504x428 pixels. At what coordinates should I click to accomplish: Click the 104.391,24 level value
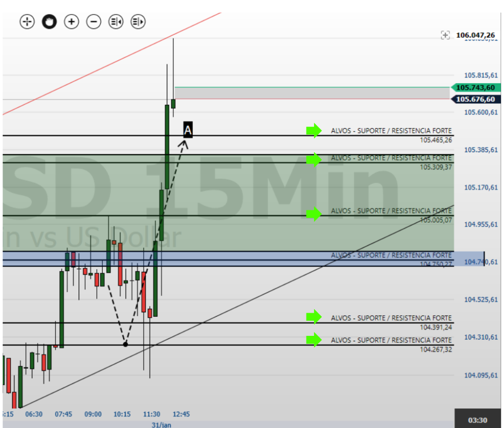tap(436, 327)
